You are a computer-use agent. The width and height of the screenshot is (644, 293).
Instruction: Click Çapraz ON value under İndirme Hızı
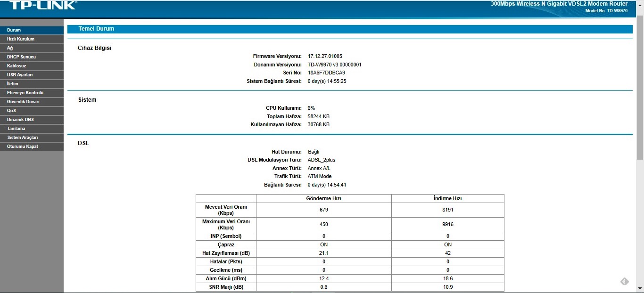pyautogui.click(x=448, y=245)
